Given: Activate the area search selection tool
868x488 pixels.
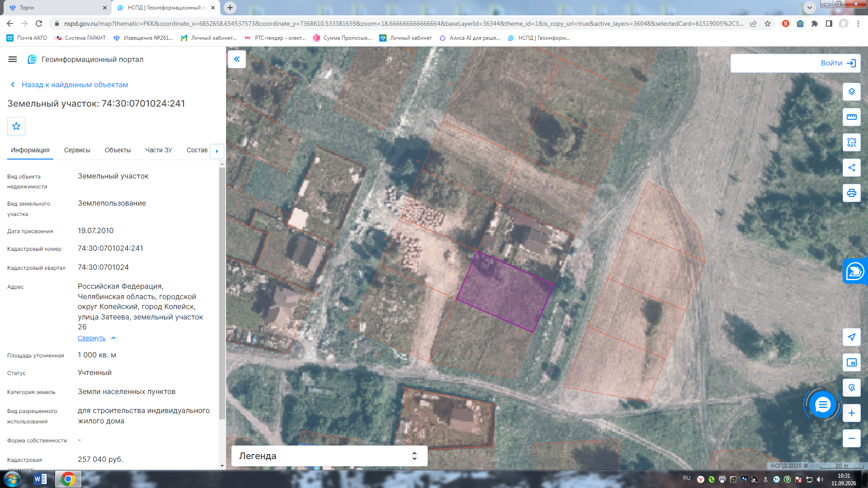Looking at the screenshot, I should point(851,142).
